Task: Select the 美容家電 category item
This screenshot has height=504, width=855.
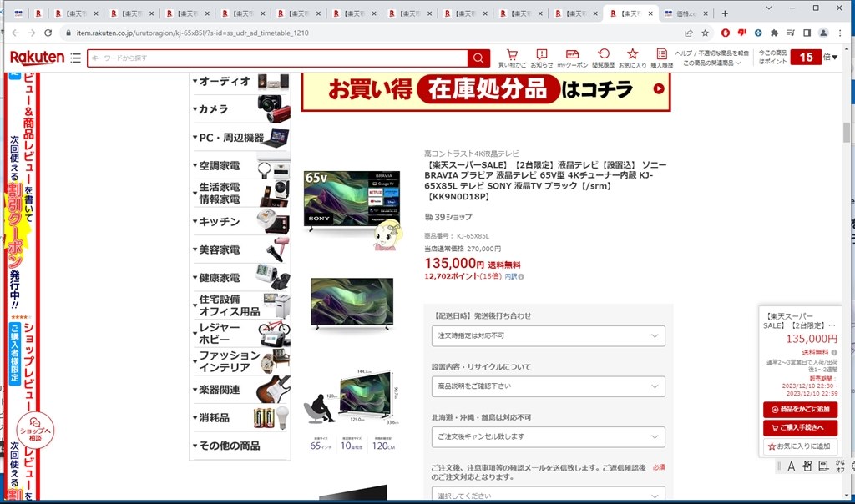Action: pyautogui.click(x=240, y=249)
